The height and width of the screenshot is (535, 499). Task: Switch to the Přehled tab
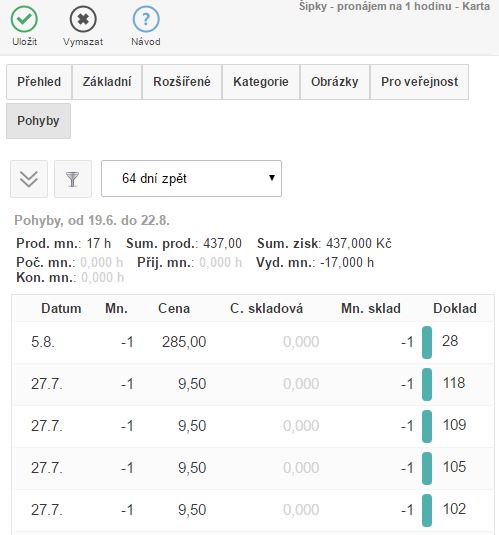coord(39,82)
